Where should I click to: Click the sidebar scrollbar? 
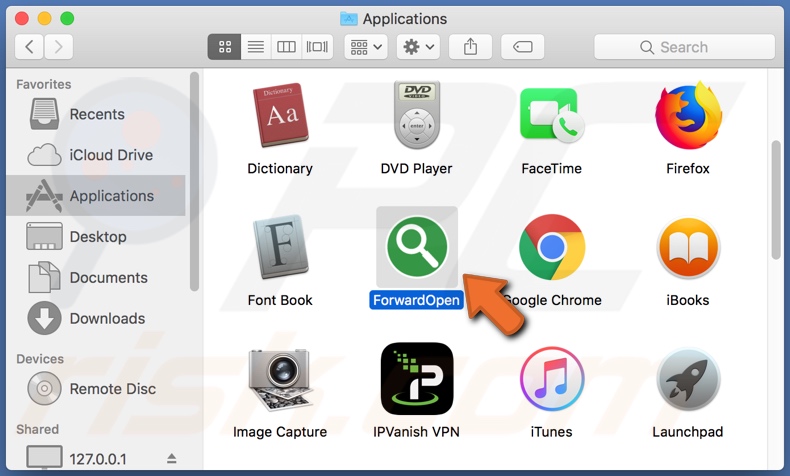coord(194,181)
